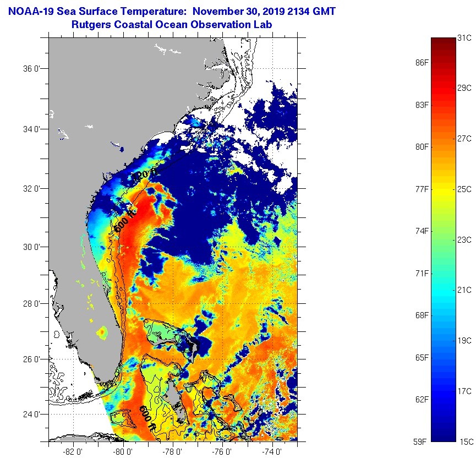Click the 600 ft contour label near bottom of map

tap(147, 417)
